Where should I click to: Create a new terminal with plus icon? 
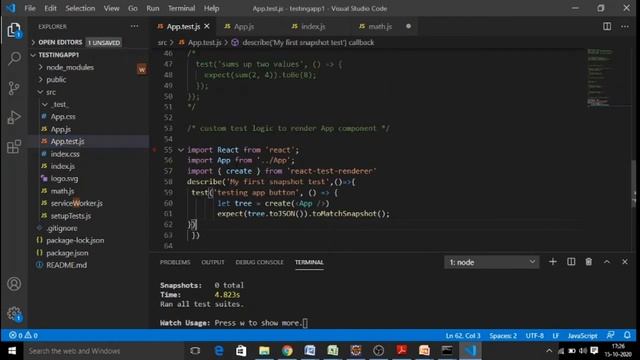553,262
